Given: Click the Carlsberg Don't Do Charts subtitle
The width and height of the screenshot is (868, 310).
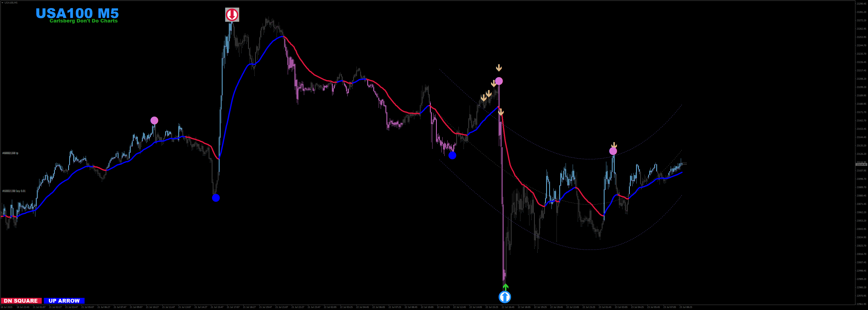Looking at the screenshot, I should (x=84, y=21).
